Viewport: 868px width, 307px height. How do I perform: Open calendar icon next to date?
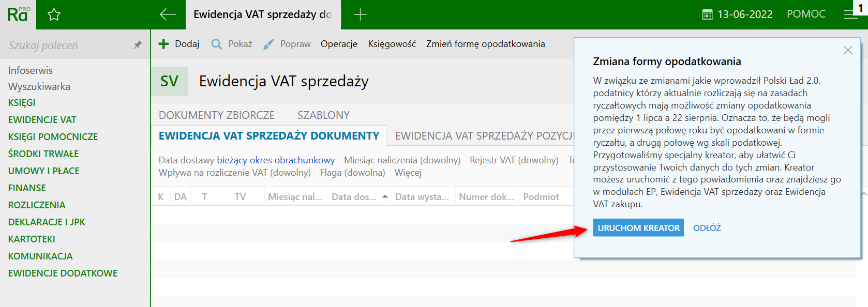[707, 15]
